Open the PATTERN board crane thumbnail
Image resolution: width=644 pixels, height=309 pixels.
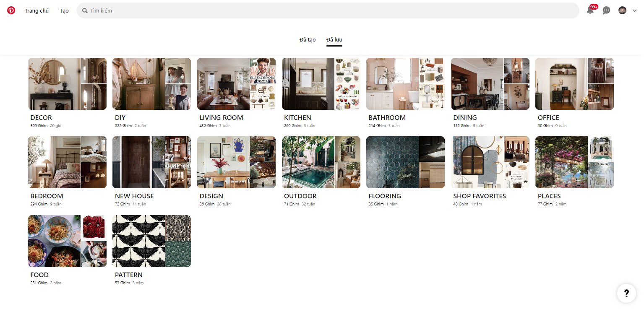pos(139,241)
